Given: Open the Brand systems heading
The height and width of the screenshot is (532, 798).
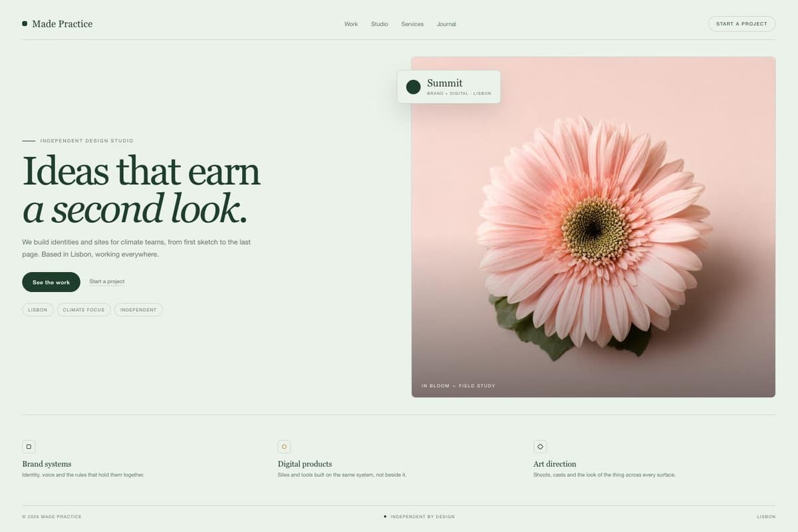Looking at the screenshot, I should [47, 464].
